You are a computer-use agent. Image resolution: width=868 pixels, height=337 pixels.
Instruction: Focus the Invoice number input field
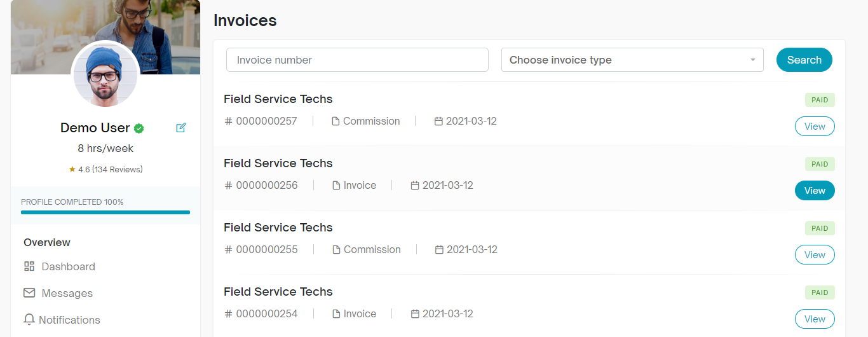(357, 60)
